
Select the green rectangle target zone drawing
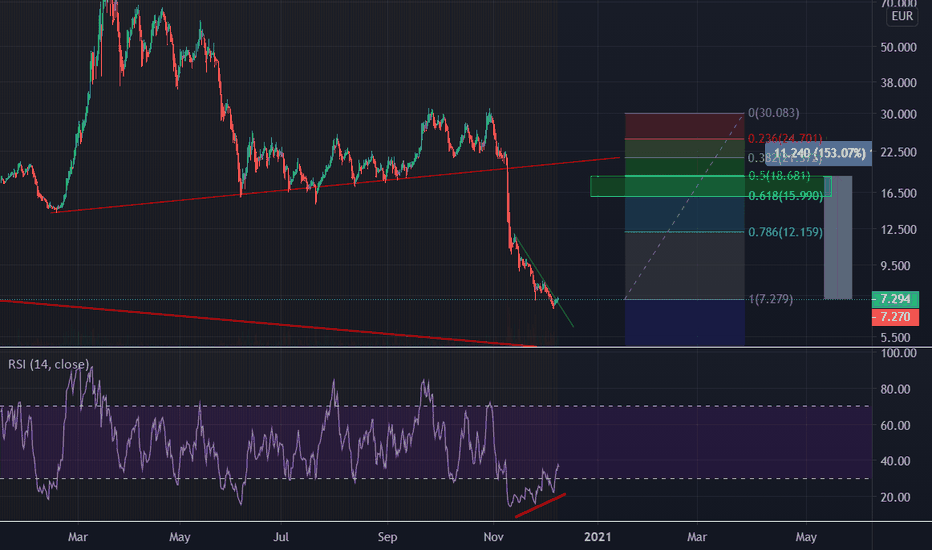pos(710,186)
